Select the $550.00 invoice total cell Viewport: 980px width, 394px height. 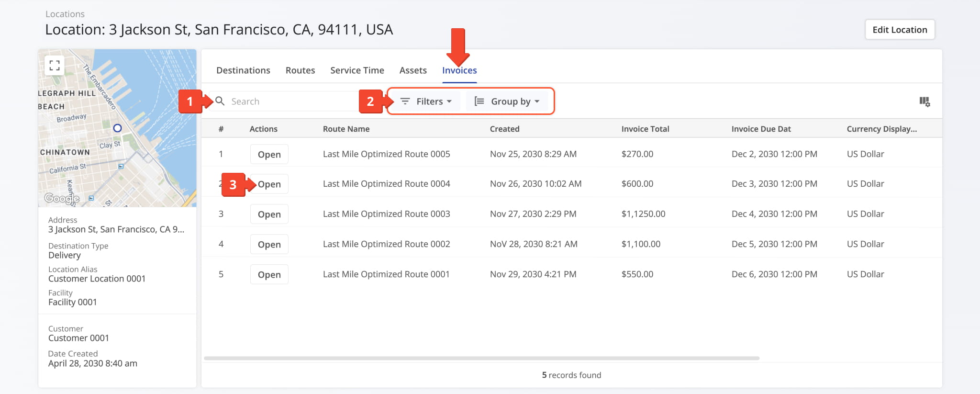(x=637, y=274)
